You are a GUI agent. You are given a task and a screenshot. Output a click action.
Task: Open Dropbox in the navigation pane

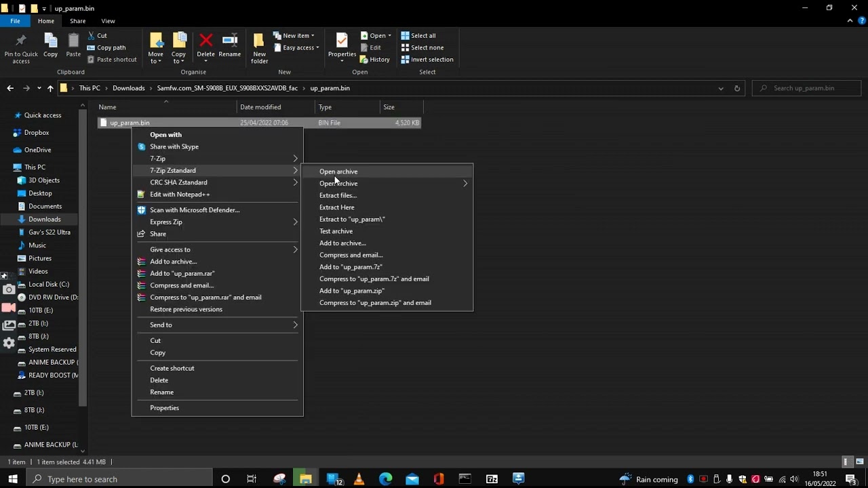point(37,133)
